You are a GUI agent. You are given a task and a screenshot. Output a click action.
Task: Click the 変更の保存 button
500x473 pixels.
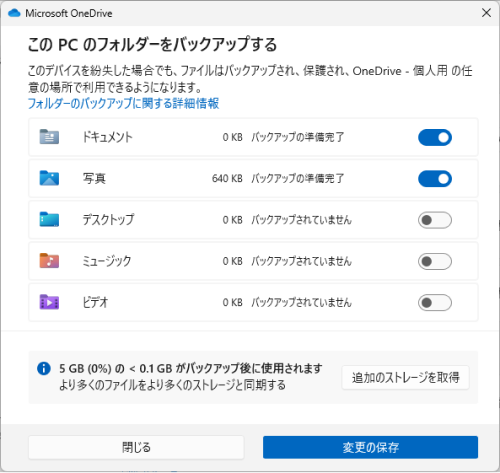click(x=370, y=447)
